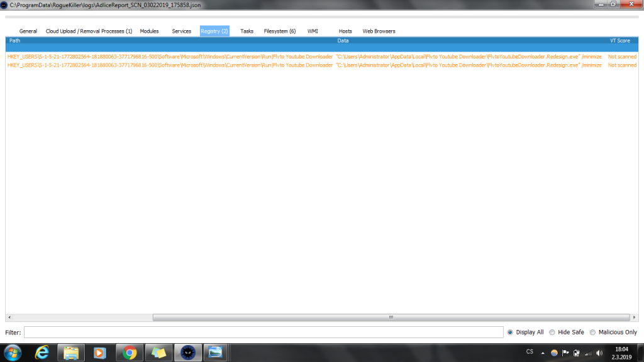The width and height of the screenshot is (644, 362).
Task: Select the second Flvto Youtube Downloader registry row
Action: 322,65
